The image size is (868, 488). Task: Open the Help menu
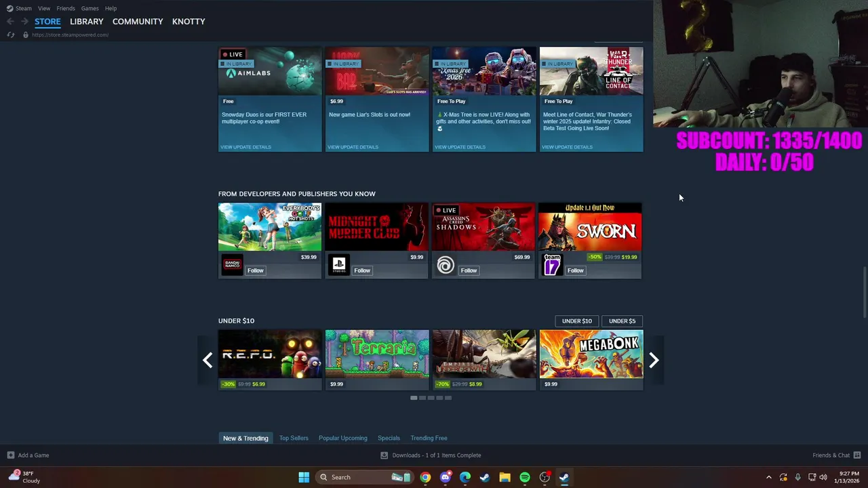111,8
